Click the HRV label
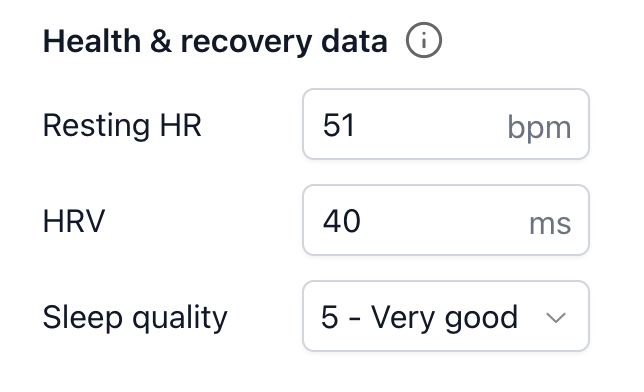The image size is (644, 392). point(74,221)
